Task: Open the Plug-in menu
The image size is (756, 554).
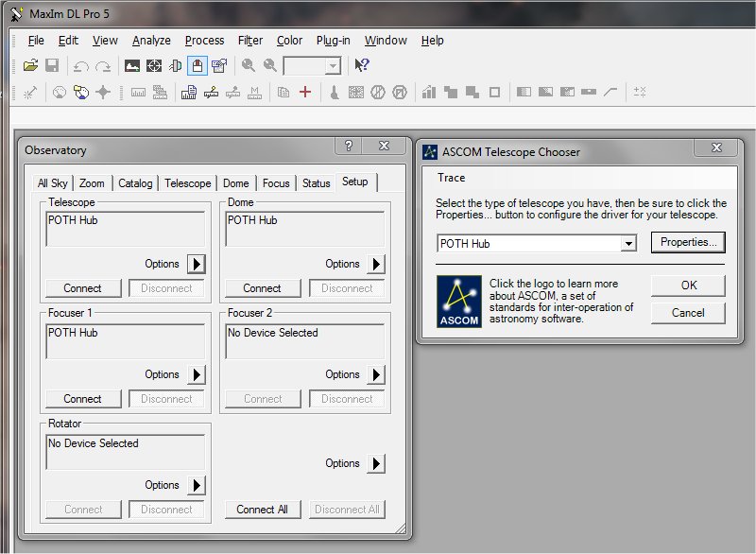Action: [334, 41]
